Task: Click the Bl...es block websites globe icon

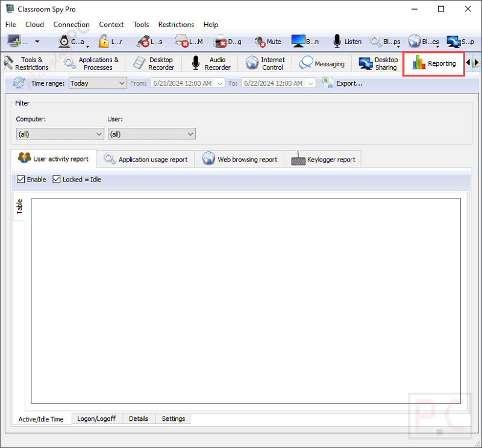Action: (415, 41)
